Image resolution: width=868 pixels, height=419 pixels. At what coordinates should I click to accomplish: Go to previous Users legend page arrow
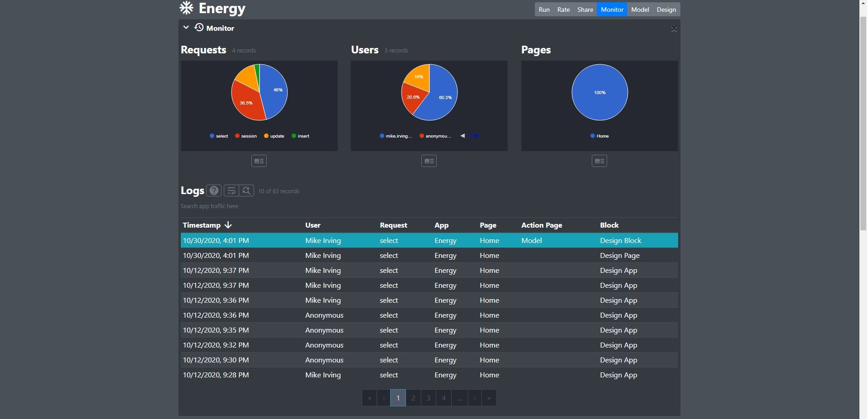tap(462, 136)
